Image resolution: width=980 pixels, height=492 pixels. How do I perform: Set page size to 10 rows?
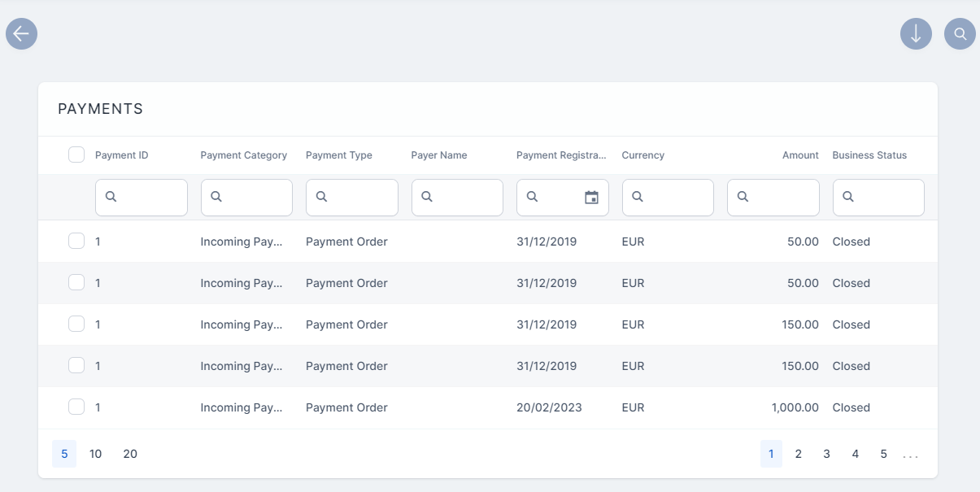pyautogui.click(x=96, y=454)
